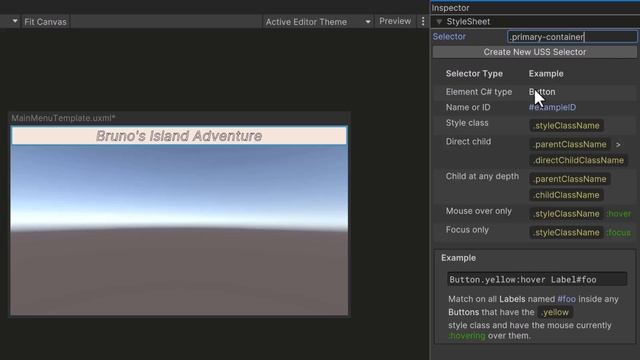
Task: Switch to the Inspector tab
Action: pos(451,8)
